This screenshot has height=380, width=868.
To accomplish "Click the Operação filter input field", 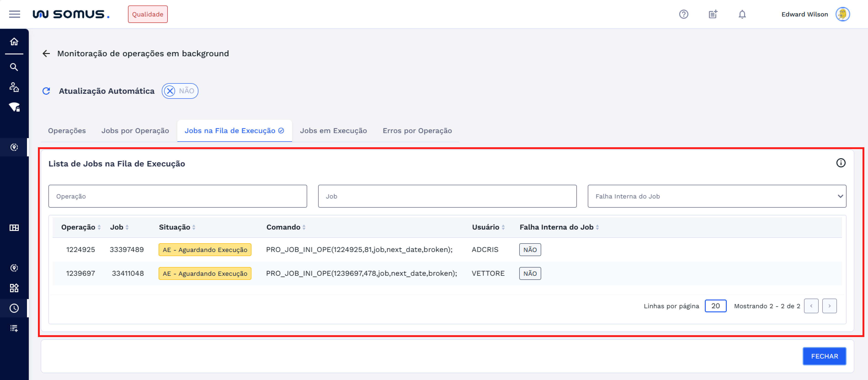I will click(x=178, y=196).
